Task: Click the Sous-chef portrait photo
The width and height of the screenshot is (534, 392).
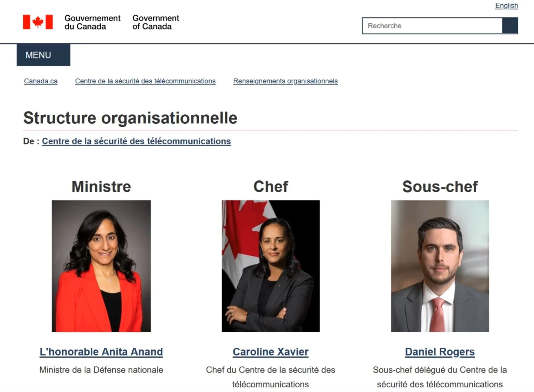Action: pyautogui.click(x=440, y=266)
